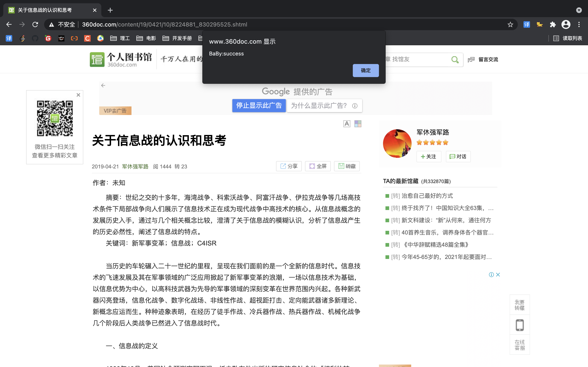
Task: Open a new browser tab with the plus button
Action: (110, 10)
